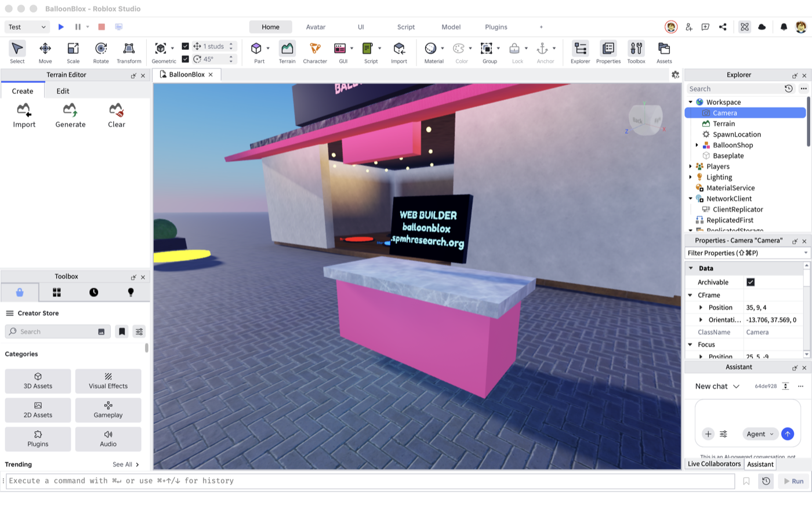Toggle the studs move snapping checkbox
This screenshot has height=509, width=812.
pyautogui.click(x=185, y=46)
